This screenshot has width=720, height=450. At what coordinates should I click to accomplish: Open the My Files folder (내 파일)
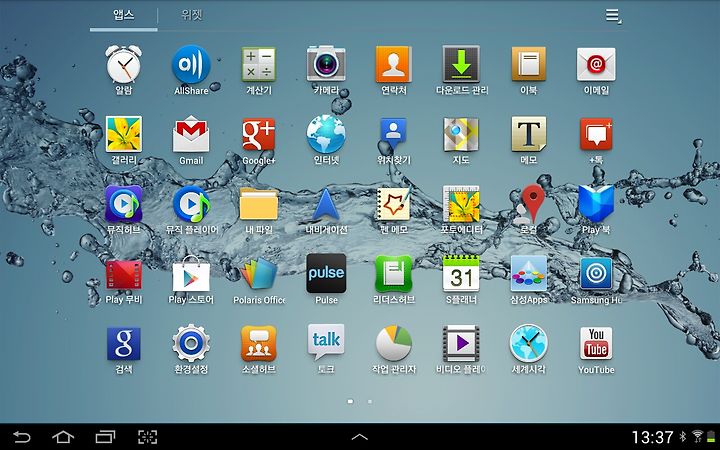click(259, 204)
